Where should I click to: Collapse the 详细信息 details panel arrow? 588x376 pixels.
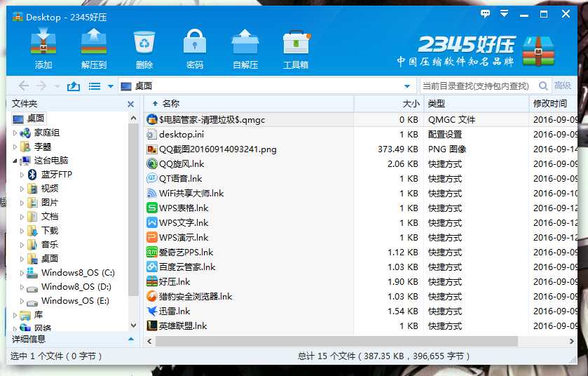tap(131, 340)
